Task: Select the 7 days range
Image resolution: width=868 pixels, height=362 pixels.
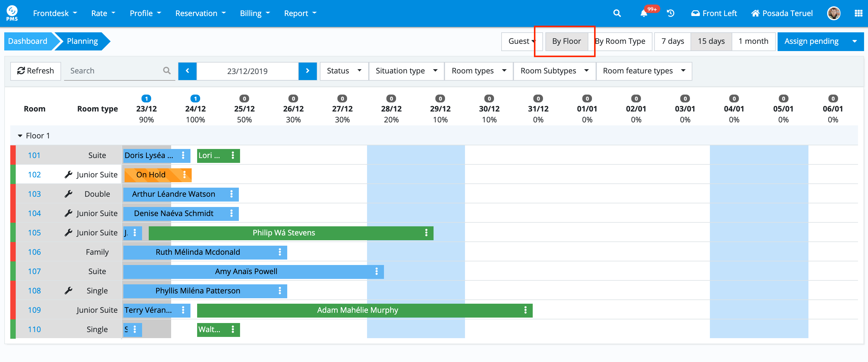Action: coord(672,41)
